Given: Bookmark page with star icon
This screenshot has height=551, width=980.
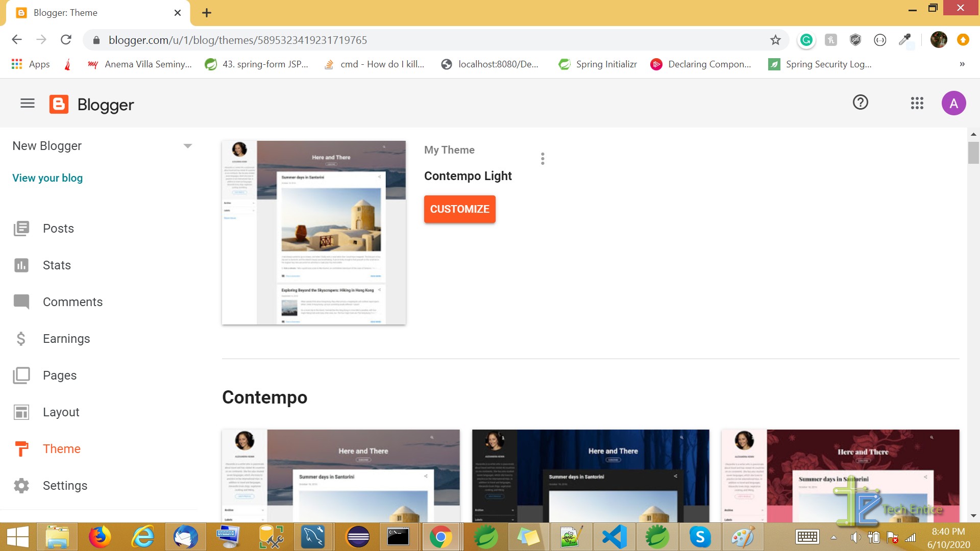Looking at the screenshot, I should tap(775, 40).
